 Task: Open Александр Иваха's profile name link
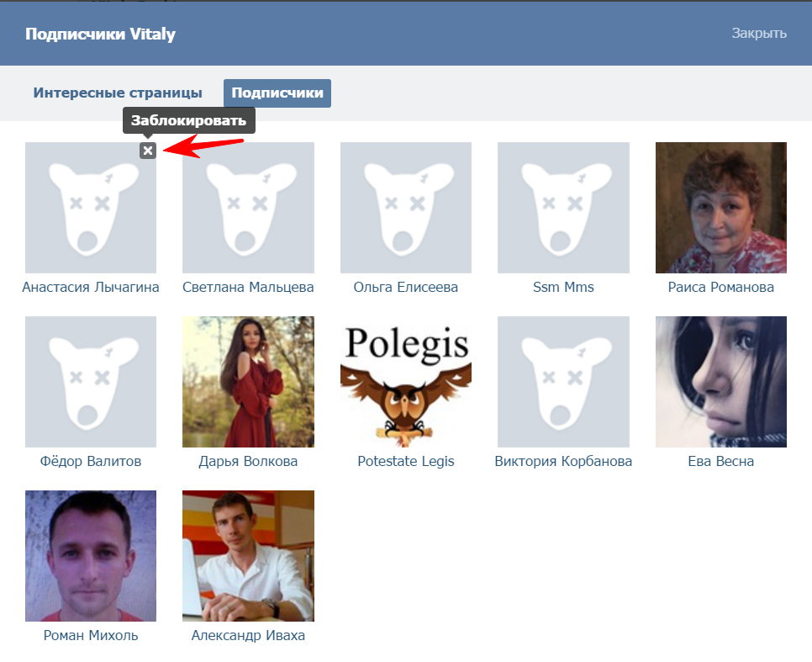coord(248,636)
